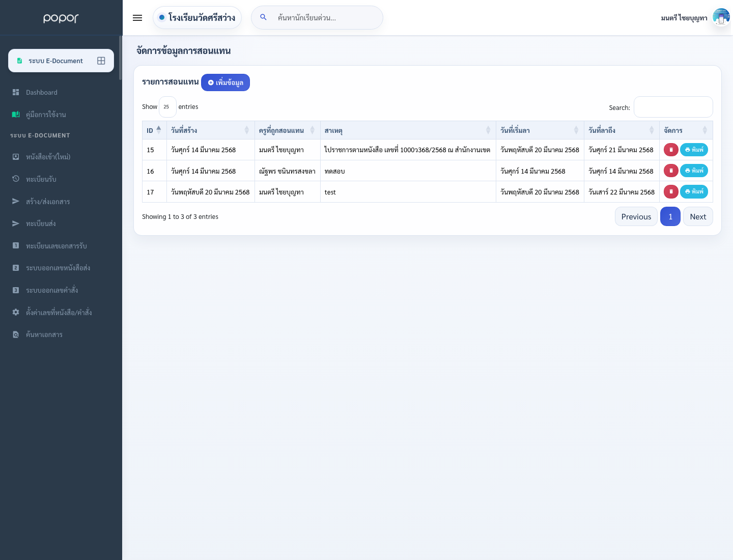Delete entry with ID 15
Screen dimensions: 733x560
[671, 150]
